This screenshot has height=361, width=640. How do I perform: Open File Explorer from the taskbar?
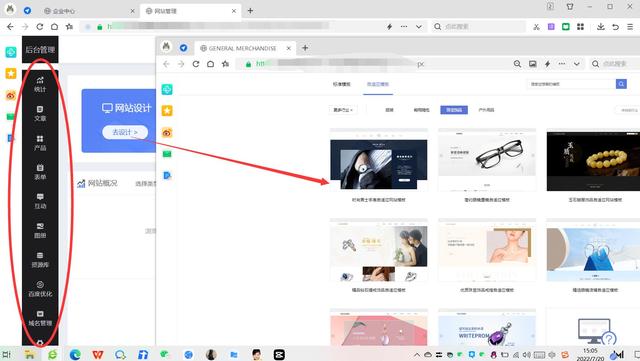29,354
